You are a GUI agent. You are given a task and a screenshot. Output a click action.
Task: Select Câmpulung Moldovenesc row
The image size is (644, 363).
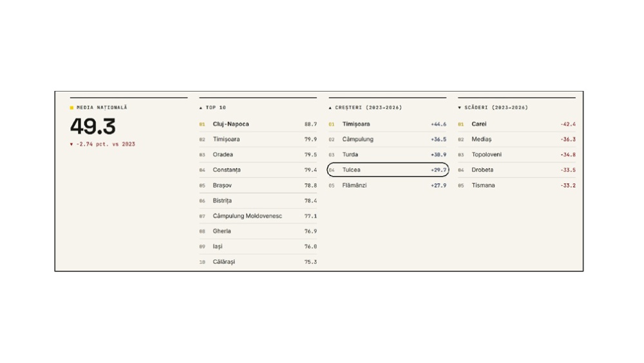pos(258,216)
